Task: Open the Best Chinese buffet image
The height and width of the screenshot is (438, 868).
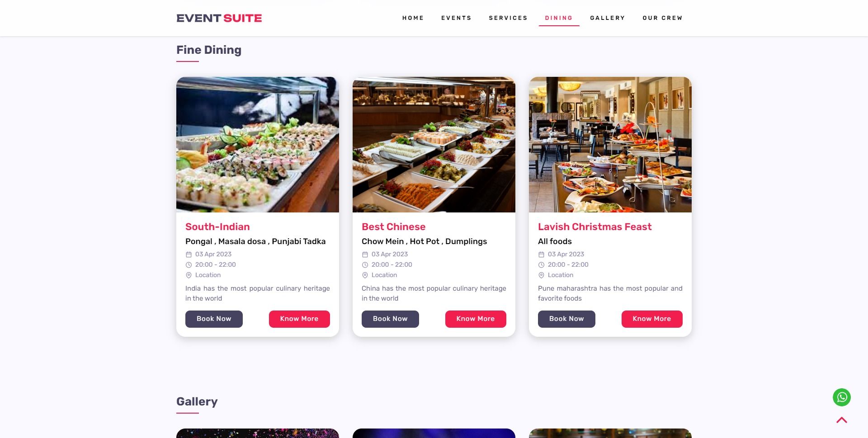Action: click(x=434, y=145)
